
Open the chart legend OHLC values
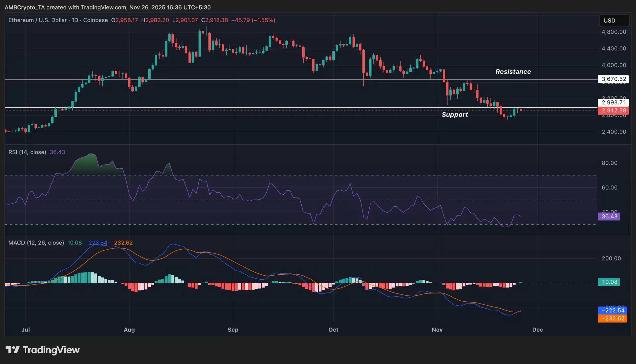point(193,20)
